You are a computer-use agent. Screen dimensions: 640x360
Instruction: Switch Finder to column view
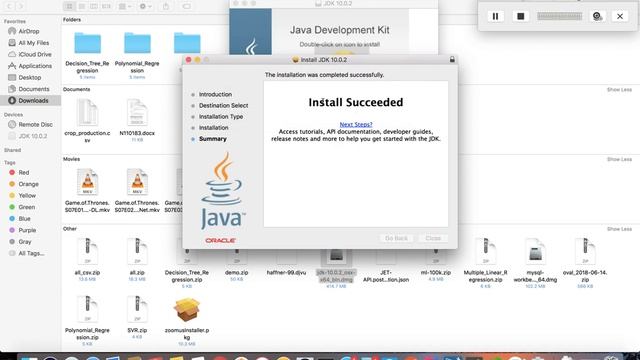tap(94, 6)
